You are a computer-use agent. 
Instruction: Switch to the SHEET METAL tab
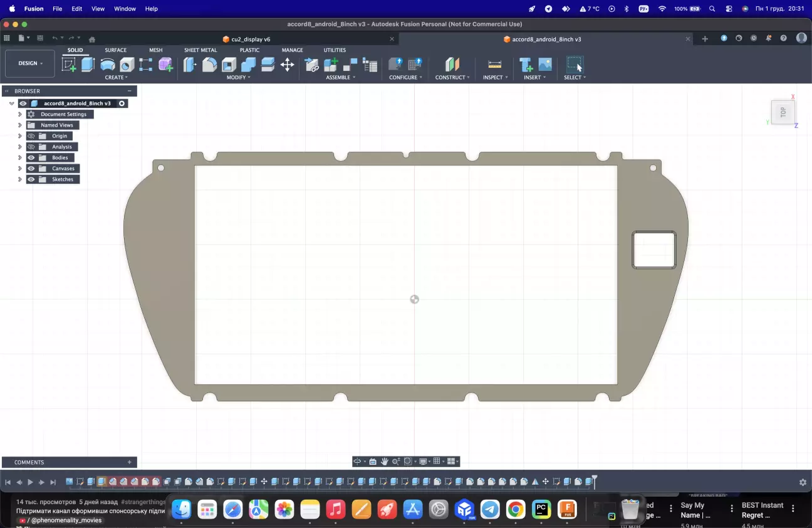tap(200, 50)
